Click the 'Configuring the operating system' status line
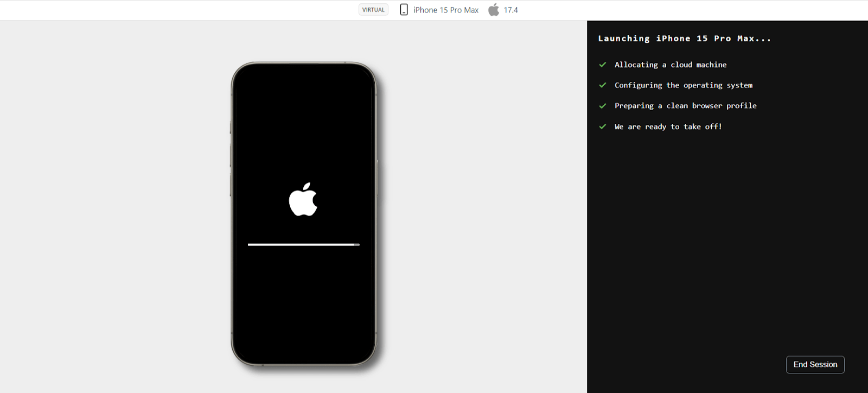This screenshot has width=868, height=393. (x=684, y=85)
